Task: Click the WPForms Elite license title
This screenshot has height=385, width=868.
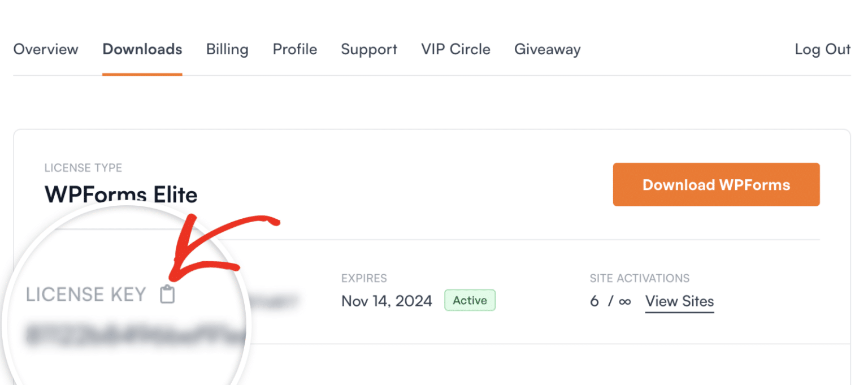Action: pos(121,194)
